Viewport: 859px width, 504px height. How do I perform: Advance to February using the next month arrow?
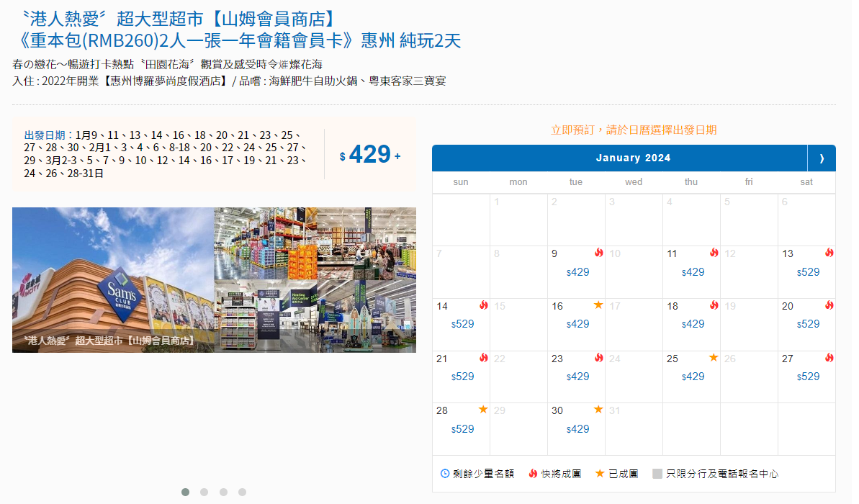pos(822,158)
